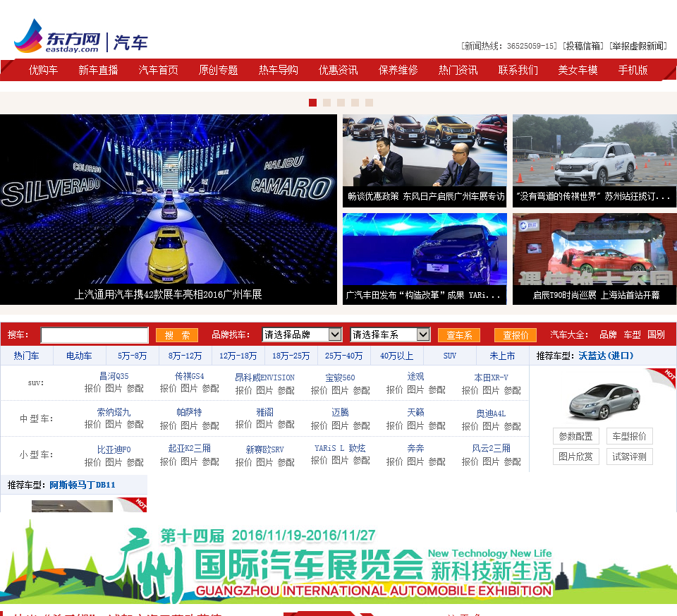Click the 举报虚假新闻 link in header

click(638, 46)
